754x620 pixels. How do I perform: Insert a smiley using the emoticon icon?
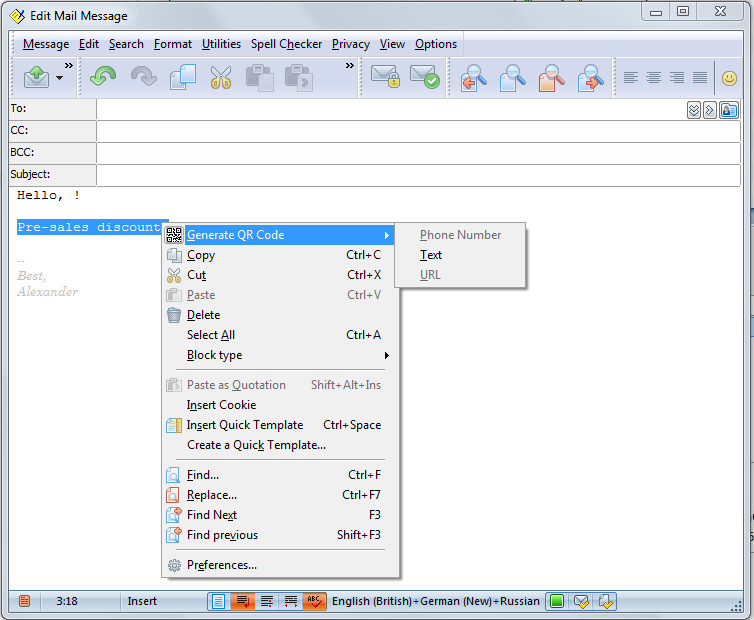click(729, 78)
